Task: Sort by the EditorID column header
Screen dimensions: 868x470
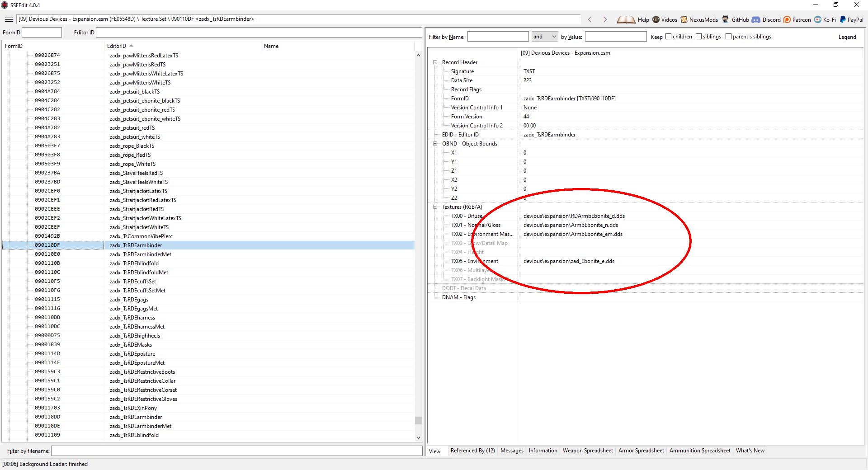Action: coord(117,46)
